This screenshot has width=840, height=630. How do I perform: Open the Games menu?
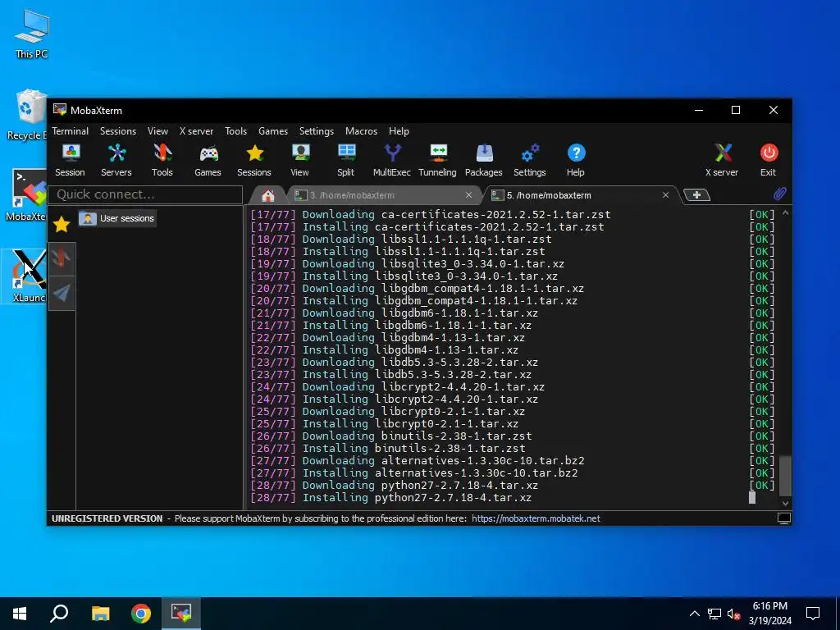(x=273, y=131)
